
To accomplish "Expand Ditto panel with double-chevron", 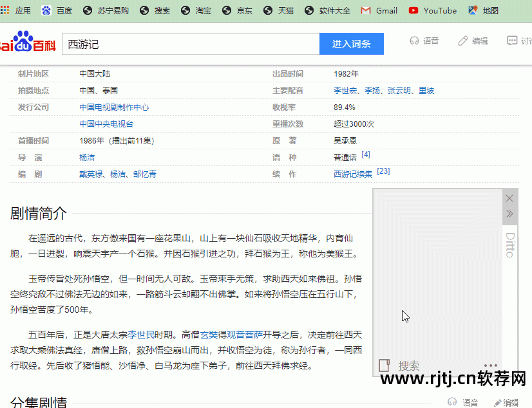I will point(509,214).
